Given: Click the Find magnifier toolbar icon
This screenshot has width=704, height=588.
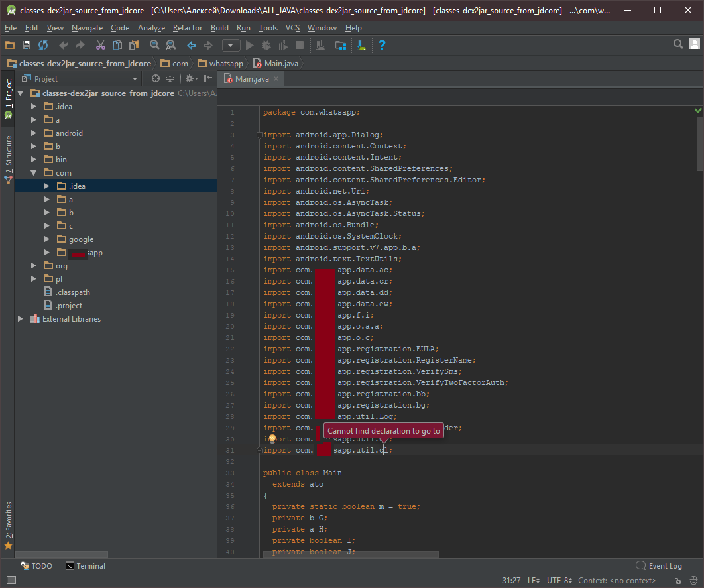Looking at the screenshot, I should click(x=154, y=45).
